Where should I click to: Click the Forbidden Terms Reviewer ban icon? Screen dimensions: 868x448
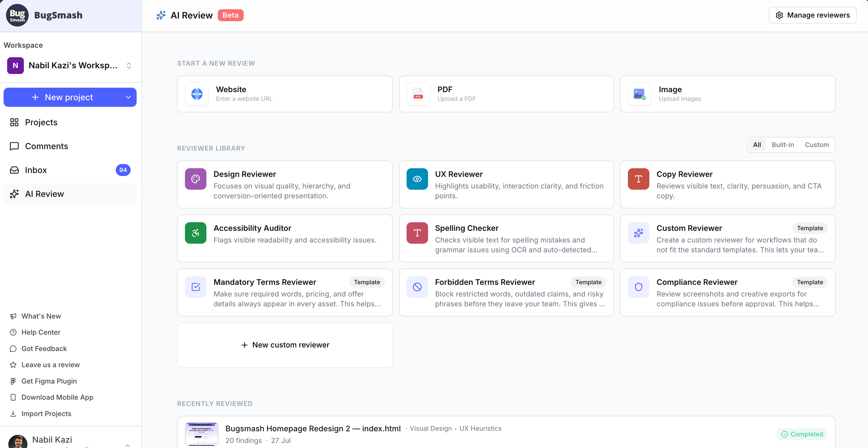(417, 287)
